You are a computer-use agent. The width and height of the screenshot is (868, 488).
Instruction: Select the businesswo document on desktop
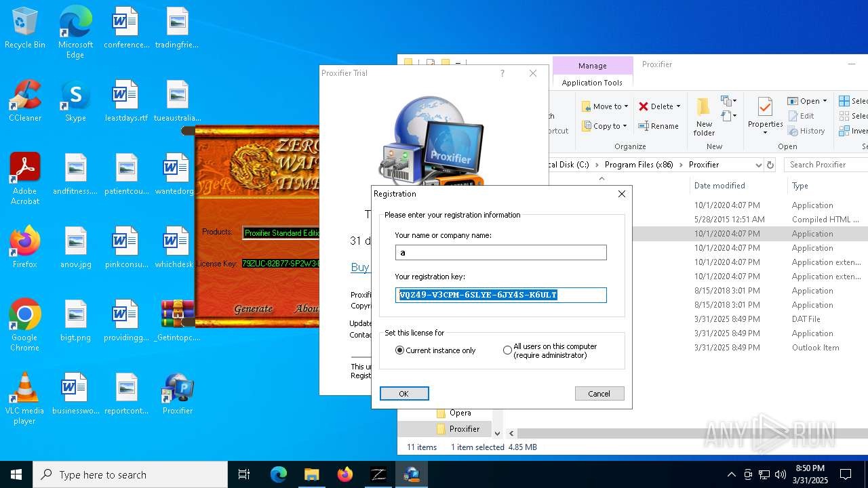pyautogui.click(x=75, y=394)
